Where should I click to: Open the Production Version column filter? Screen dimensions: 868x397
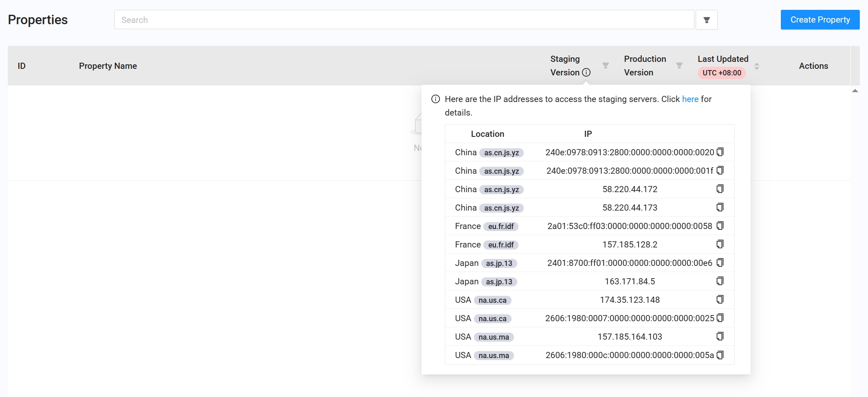point(679,65)
